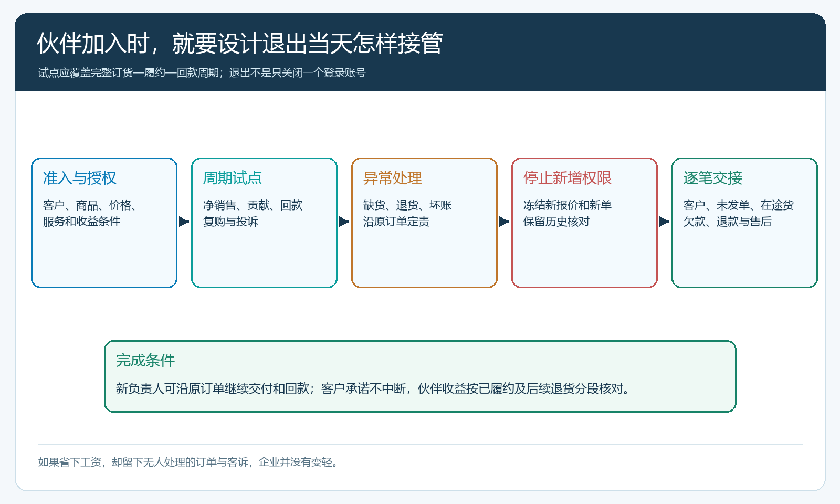Select the 异常处理 card heading

click(393, 178)
